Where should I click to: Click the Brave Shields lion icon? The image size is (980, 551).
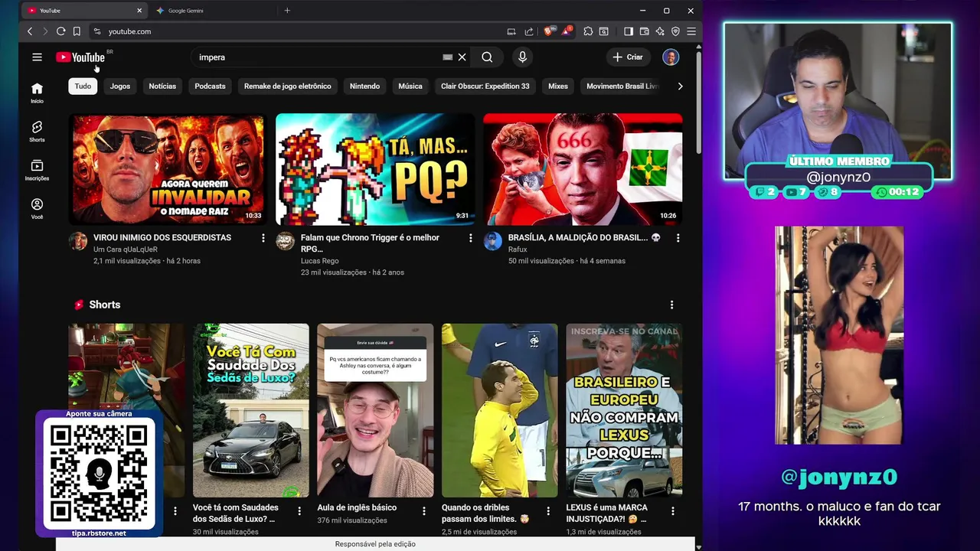(x=548, y=31)
